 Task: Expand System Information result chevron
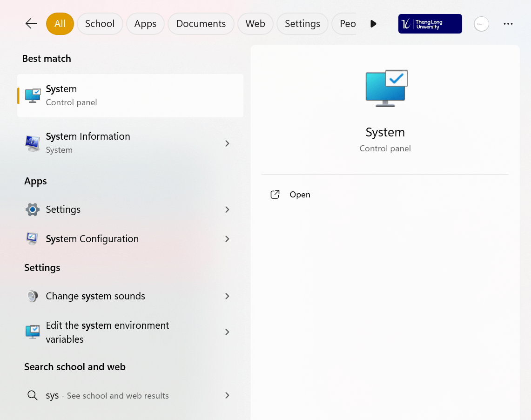(227, 143)
